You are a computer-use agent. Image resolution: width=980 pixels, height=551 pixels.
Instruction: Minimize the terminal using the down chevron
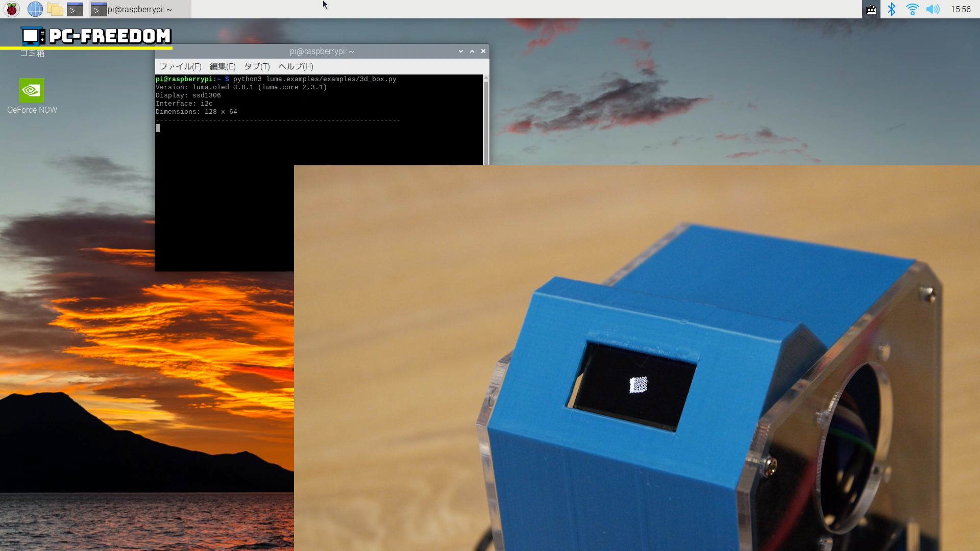pyautogui.click(x=461, y=51)
